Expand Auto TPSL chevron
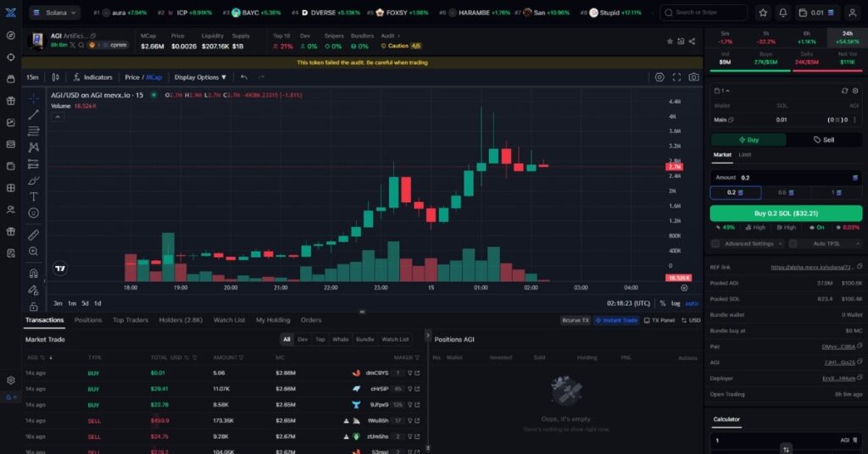This screenshot has height=454, width=868. [858, 244]
